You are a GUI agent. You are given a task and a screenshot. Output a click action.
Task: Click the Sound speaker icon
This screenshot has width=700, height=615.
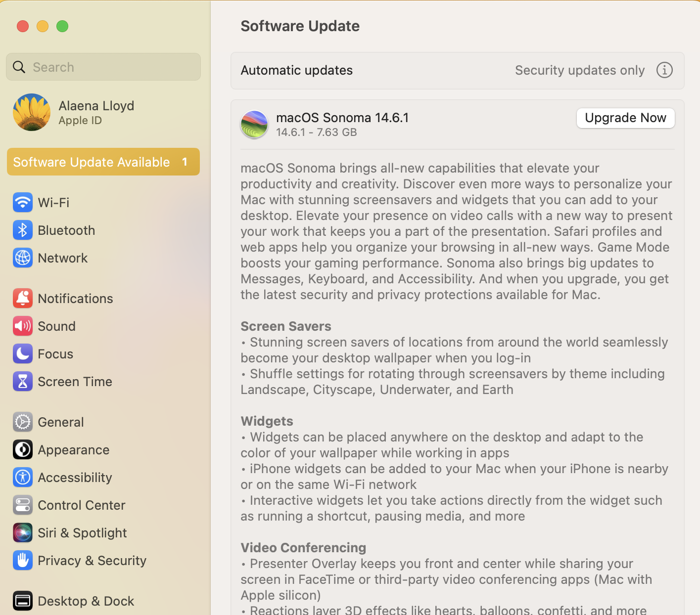pos(23,326)
